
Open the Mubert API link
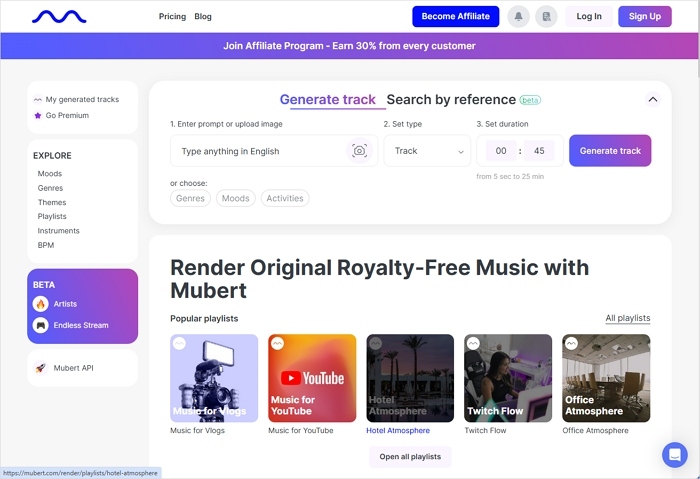pos(74,368)
